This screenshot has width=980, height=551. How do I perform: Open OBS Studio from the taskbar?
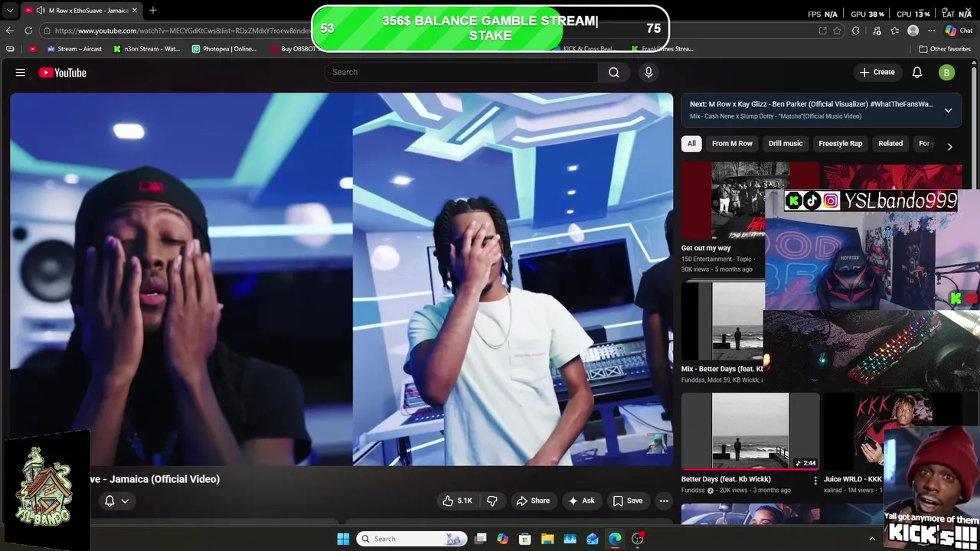pos(638,539)
